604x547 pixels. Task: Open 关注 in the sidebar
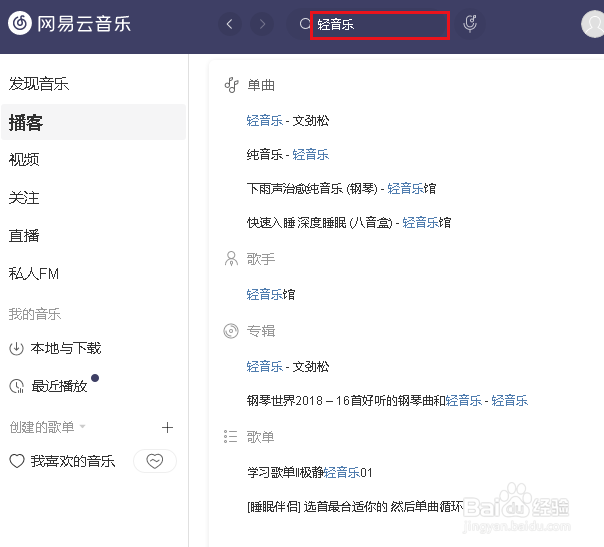(24, 198)
